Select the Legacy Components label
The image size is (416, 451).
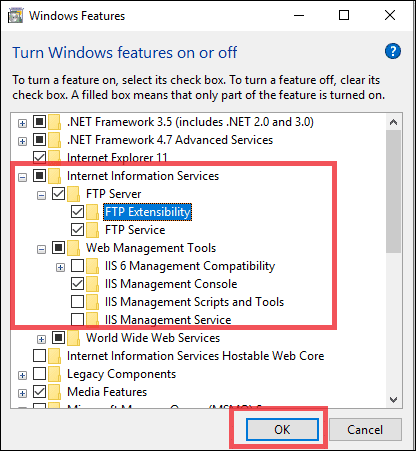[121, 374]
